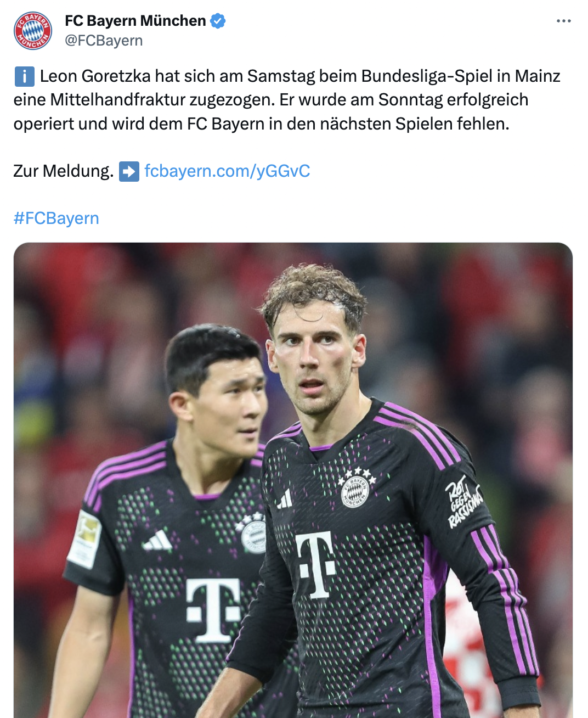Open the three-dot more options menu
Screen dimensions: 588x718
click(563, 21)
